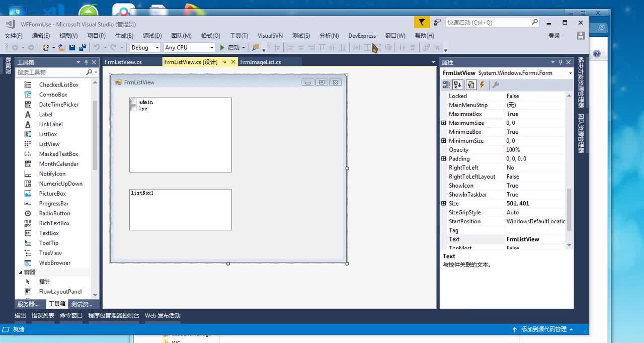Click the search magnifier in toolbox search
The height and width of the screenshot is (343, 644).
tap(89, 72)
